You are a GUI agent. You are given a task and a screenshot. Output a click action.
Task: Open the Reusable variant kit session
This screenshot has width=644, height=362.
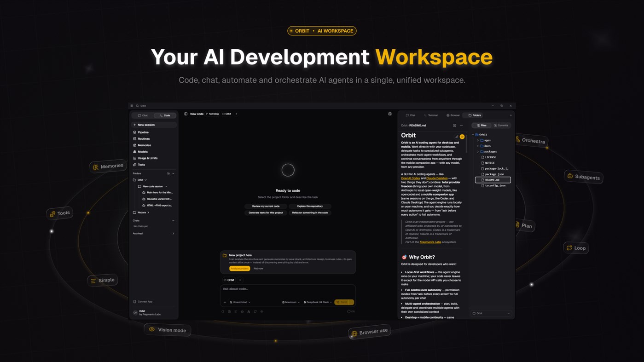(157, 199)
